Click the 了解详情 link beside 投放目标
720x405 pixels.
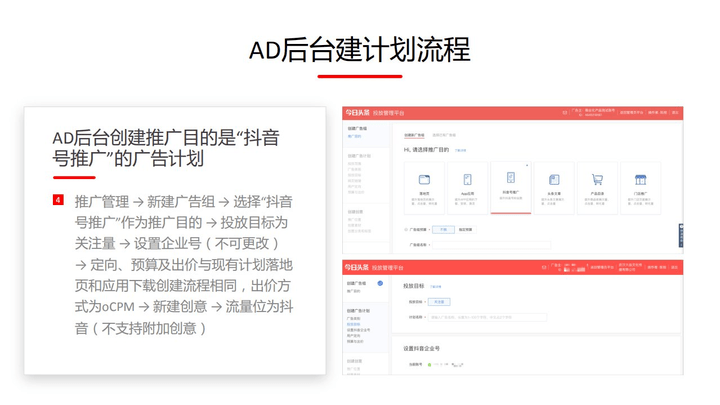(x=435, y=286)
